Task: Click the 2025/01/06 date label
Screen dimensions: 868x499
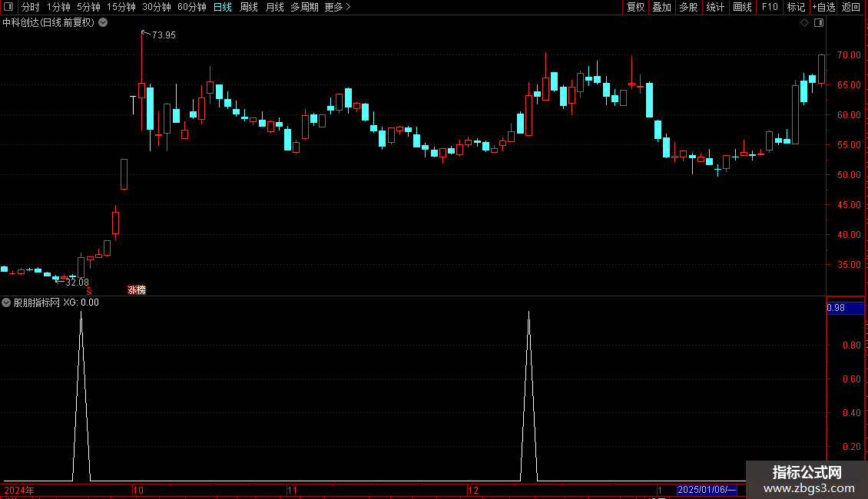Action: 707,490
